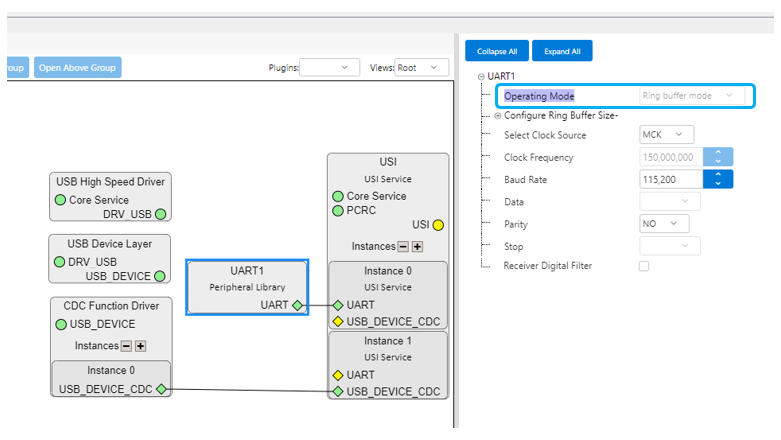Enable the Receiver Digital Filter checkbox
This screenshot has width=781, height=440.
[644, 266]
